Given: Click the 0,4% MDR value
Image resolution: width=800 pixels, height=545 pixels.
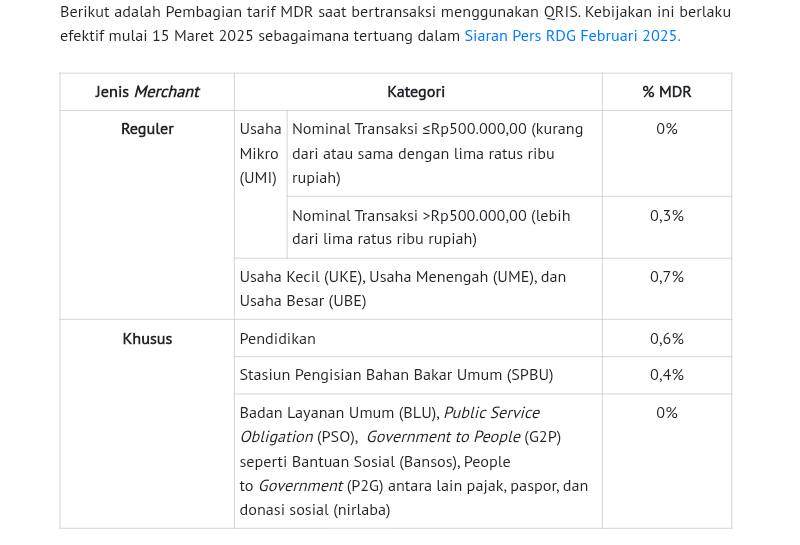Looking at the screenshot, I should pyautogui.click(x=666, y=375).
